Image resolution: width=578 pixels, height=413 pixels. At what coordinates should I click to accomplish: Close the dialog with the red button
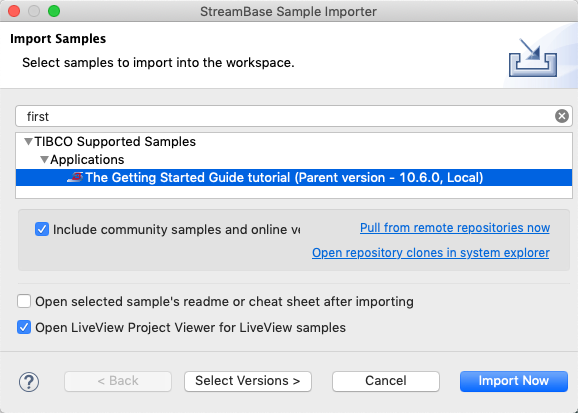point(14,11)
